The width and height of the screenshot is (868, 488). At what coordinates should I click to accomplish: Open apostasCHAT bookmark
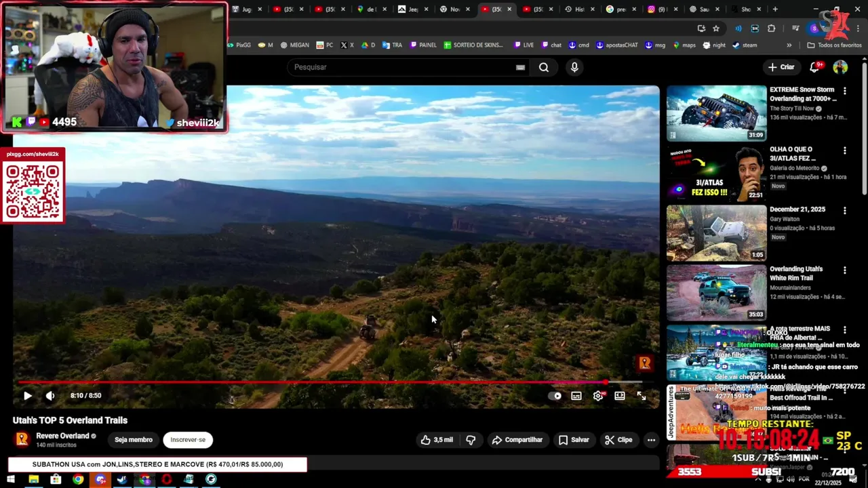(617, 45)
